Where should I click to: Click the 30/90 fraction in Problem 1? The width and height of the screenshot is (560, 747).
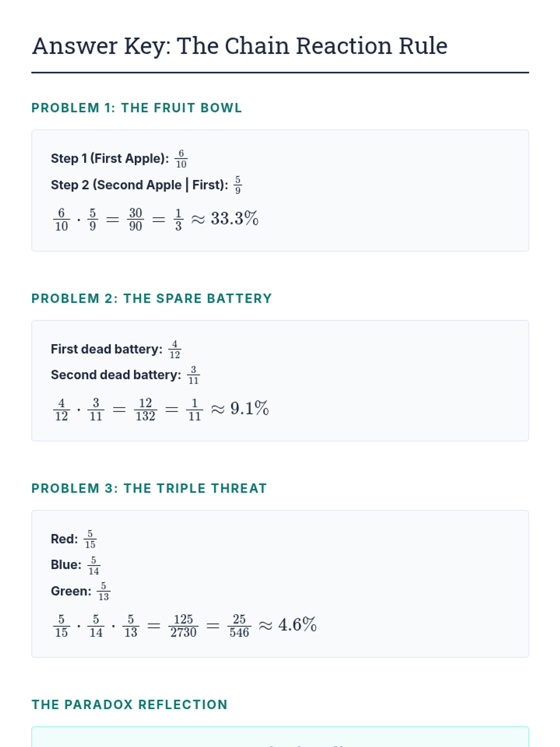coord(135,219)
